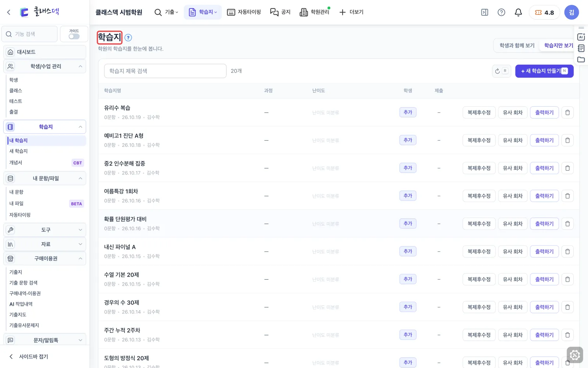This screenshot has height=368, width=588.
Task: Open the notes list icon in right rail
Action: (581, 48)
